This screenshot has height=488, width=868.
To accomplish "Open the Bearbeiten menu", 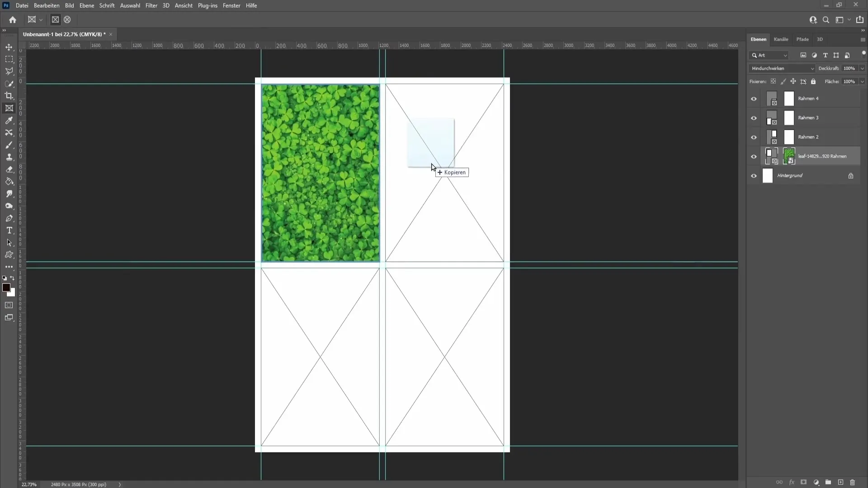I will tap(47, 5).
